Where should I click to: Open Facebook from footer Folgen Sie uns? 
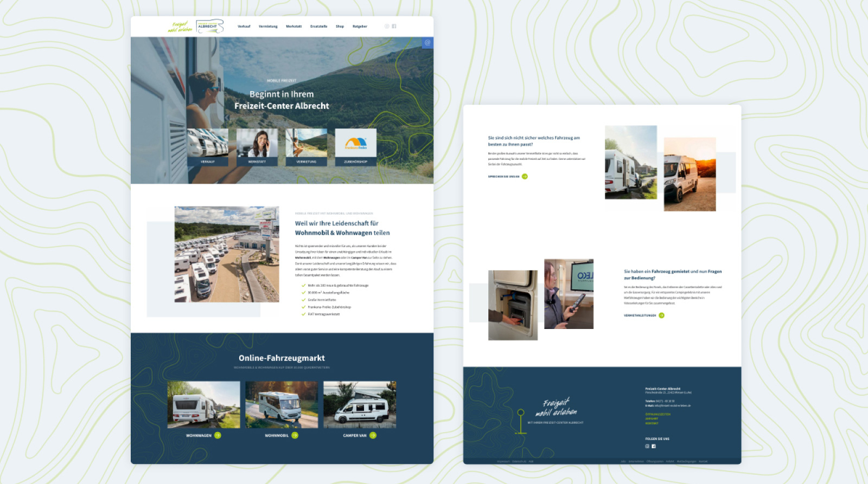pyautogui.click(x=654, y=446)
